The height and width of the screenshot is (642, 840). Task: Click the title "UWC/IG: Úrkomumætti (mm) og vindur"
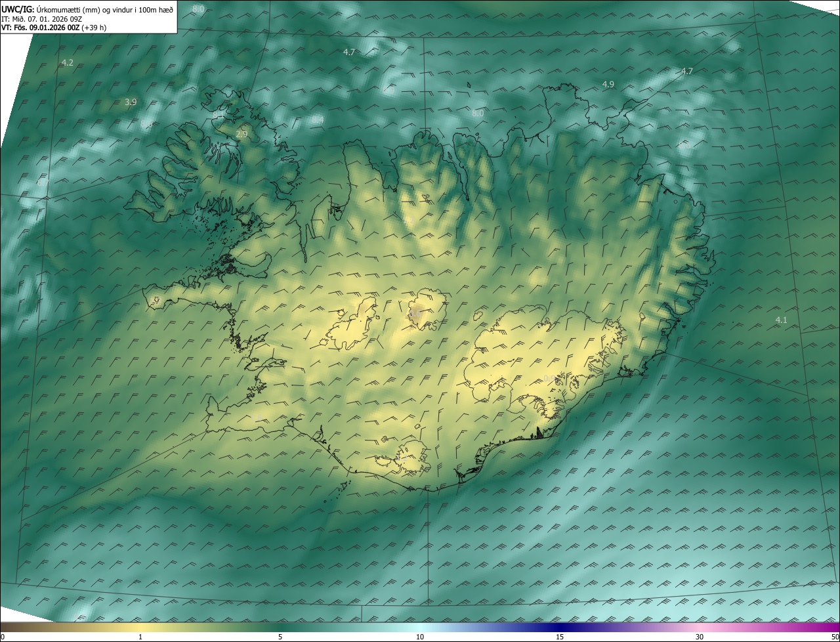point(87,9)
